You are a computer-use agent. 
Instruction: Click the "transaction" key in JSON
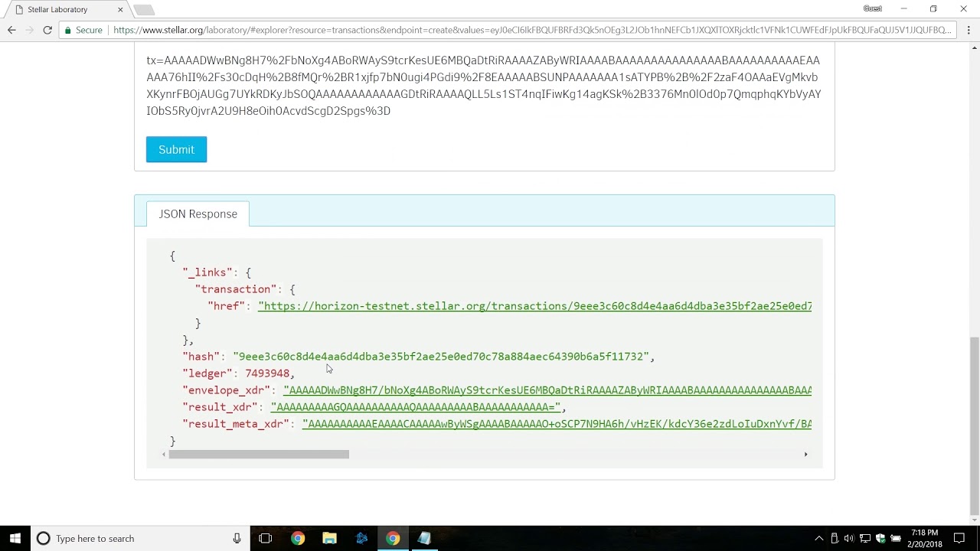click(236, 289)
